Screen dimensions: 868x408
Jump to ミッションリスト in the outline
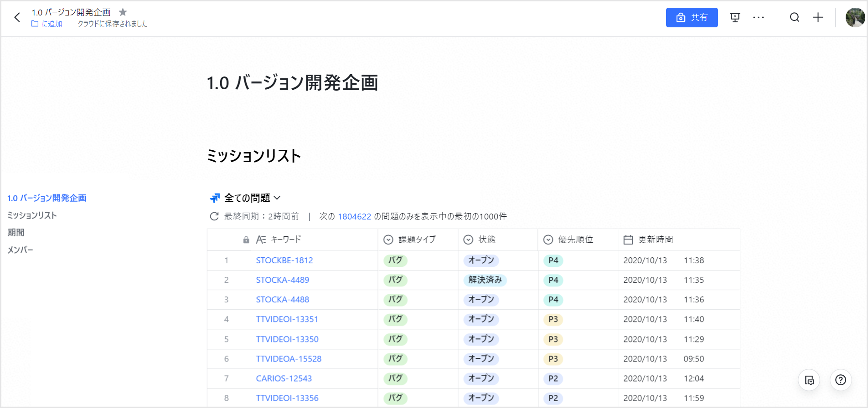tap(32, 215)
